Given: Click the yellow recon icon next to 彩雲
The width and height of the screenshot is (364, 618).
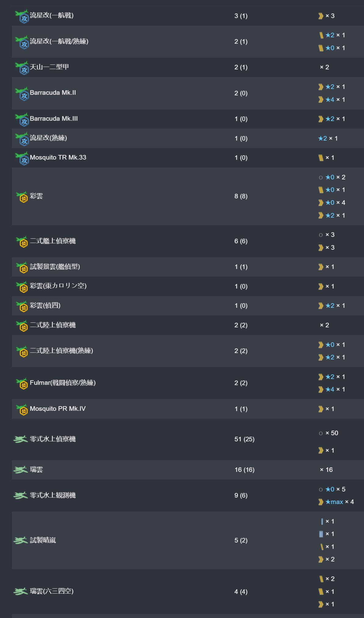Looking at the screenshot, I should tap(22, 197).
